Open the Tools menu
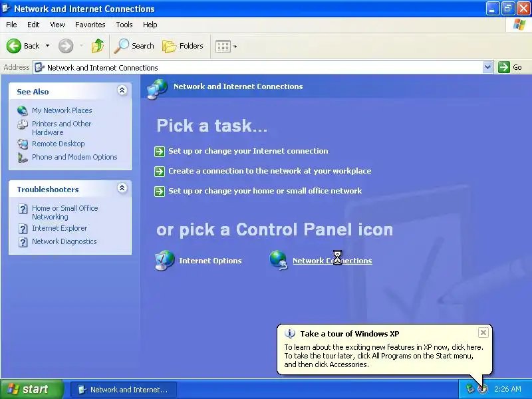The height and width of the screenshot is (399, 532). click(124, 25)
